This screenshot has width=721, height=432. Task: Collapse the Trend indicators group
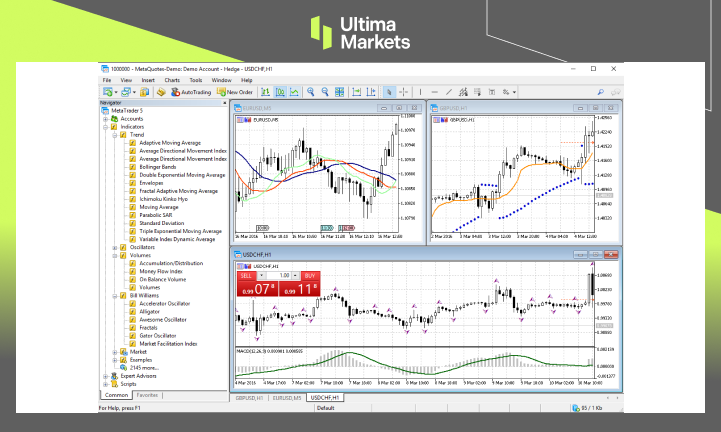click(114, 135)
